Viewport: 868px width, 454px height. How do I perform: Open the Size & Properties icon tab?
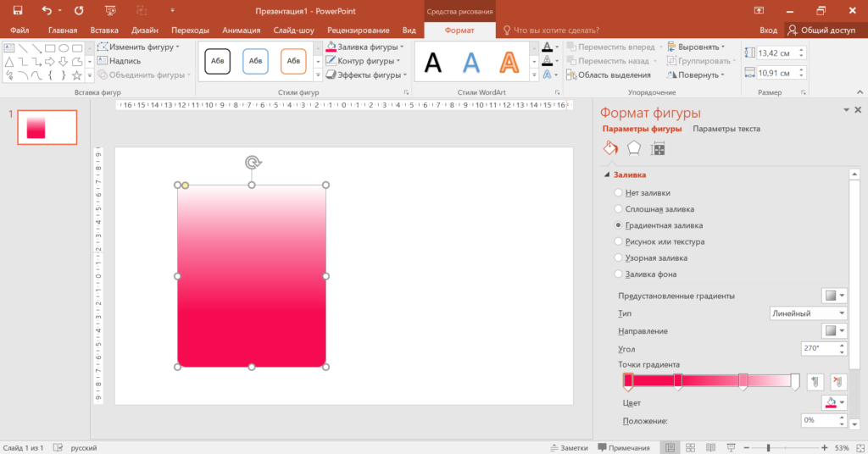[657, 148]
